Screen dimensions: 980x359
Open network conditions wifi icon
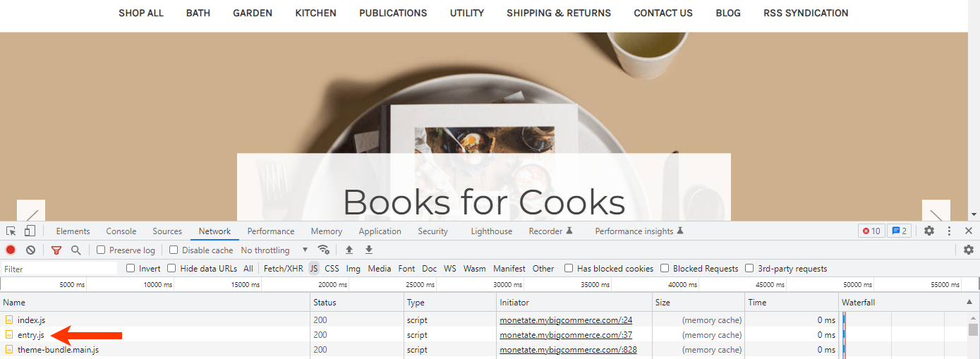coord(324,250)
